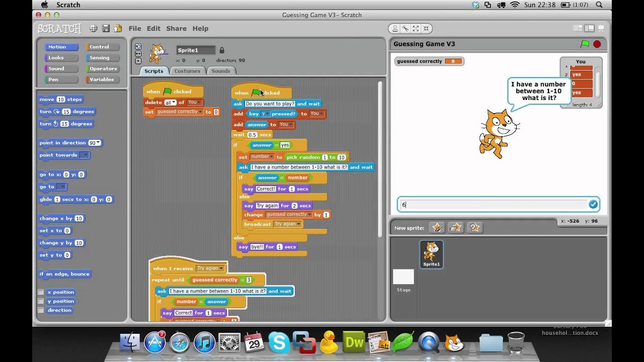Switch to small stage layout
This screenshot has height=362, width=644.
[579, 29]
